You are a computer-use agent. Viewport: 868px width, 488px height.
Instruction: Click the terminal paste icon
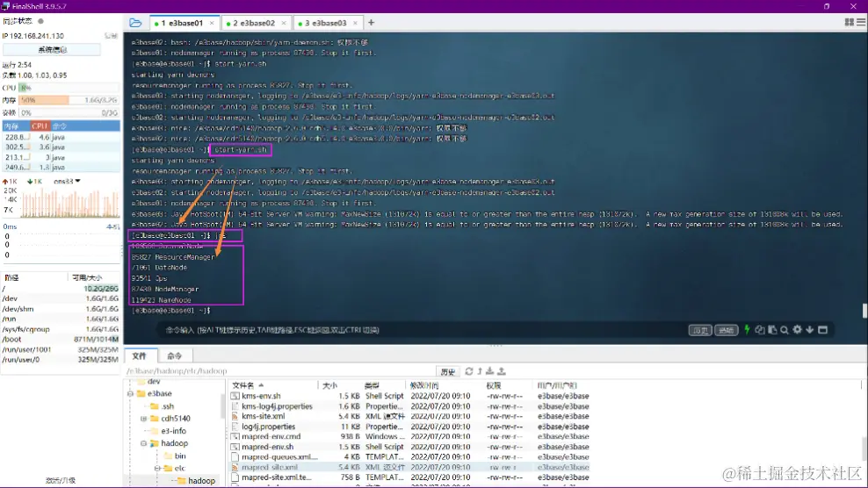coord(772,330)
